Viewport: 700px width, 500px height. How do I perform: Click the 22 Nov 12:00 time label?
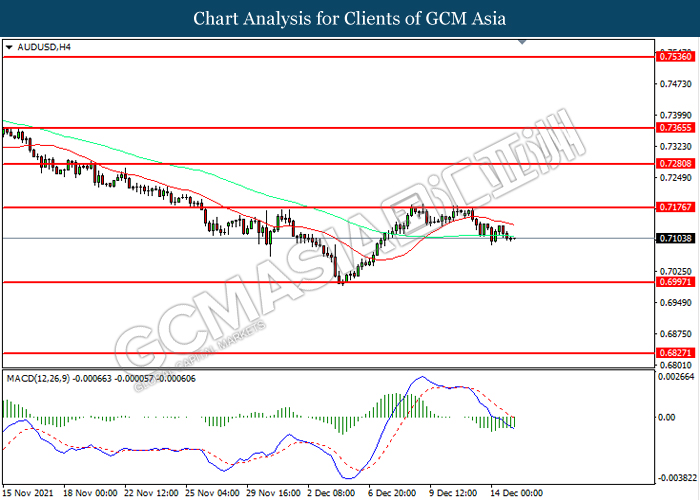(x=151, y=493)
